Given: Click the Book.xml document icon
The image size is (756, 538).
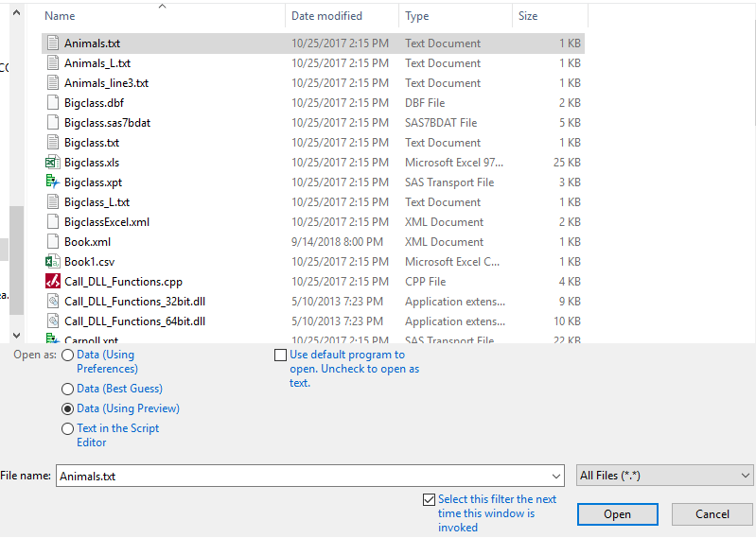Looking at the screenshot, I should pos(53,242).
